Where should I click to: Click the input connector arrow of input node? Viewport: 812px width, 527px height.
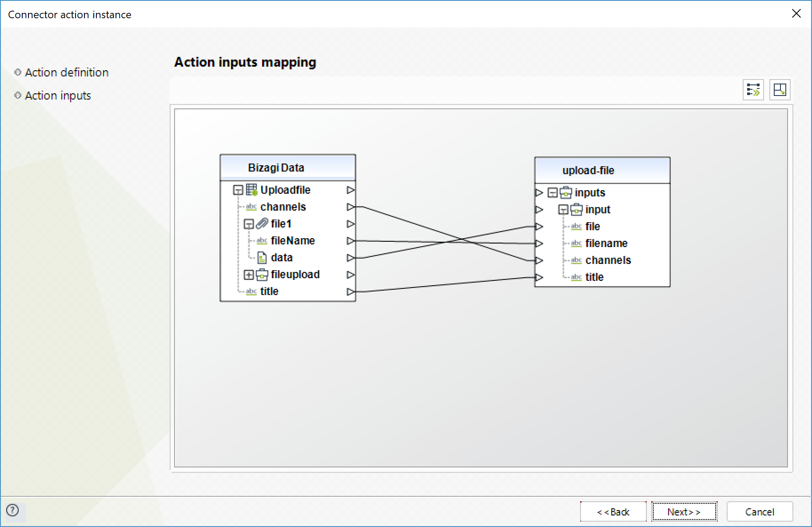pos(539,210)
